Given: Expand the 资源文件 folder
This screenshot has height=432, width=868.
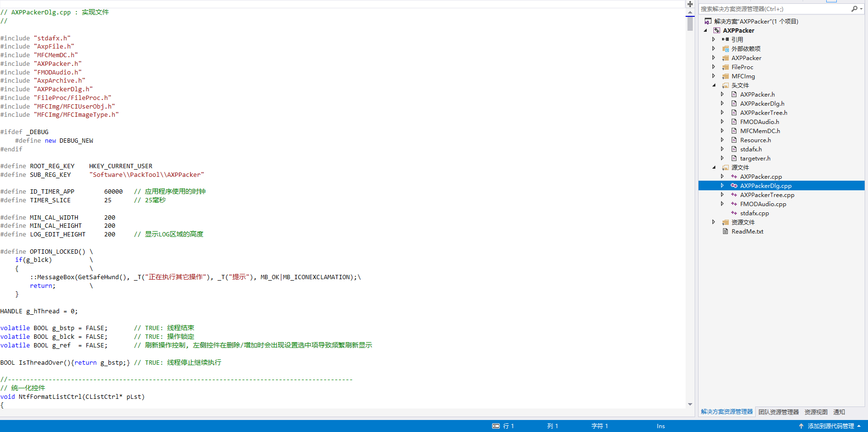Looking at the screenshot, I should click(x=714, y=222).
